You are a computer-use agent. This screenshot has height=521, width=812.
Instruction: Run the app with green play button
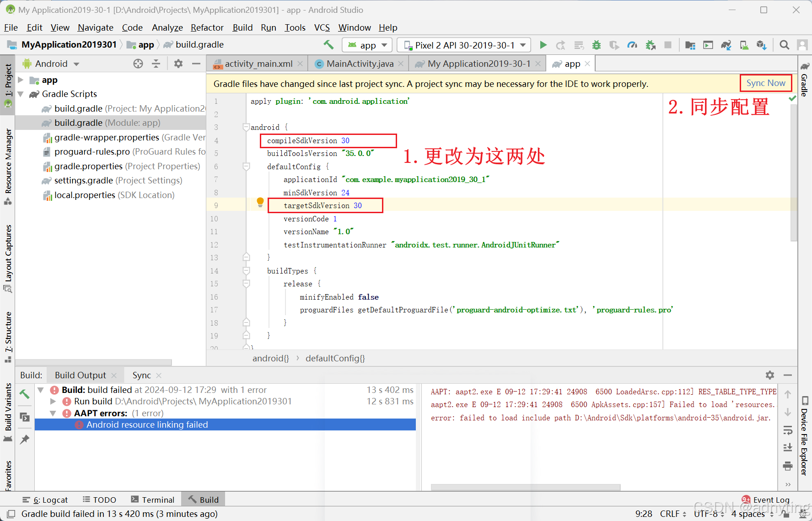pos(543,45)
